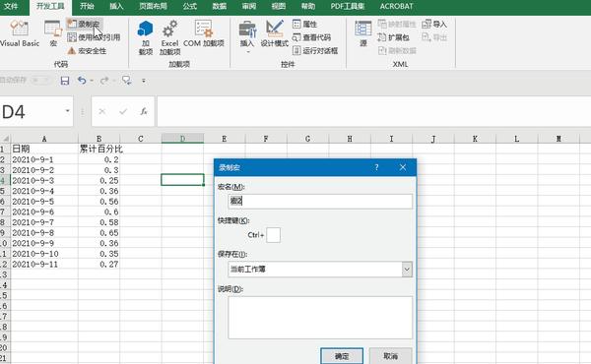Select column F header
591x364 pixels.
pos(266,139)
